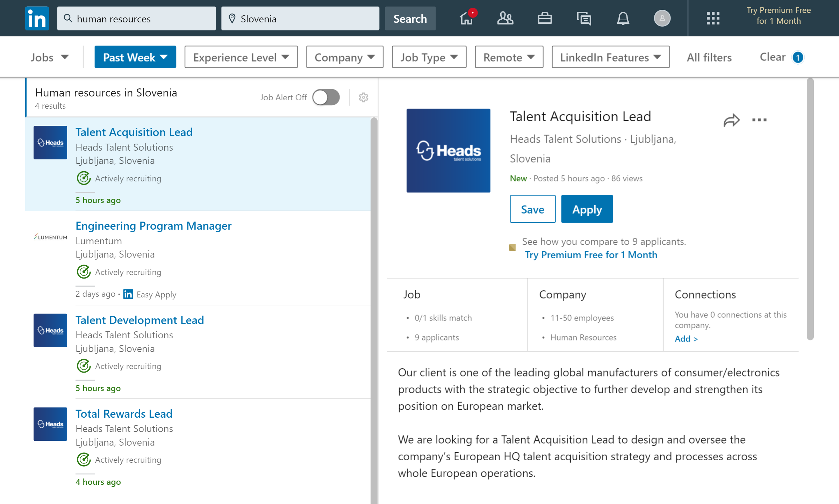Expand the Job Type dropdown filter
839x504 pixels.
(428, 57)
